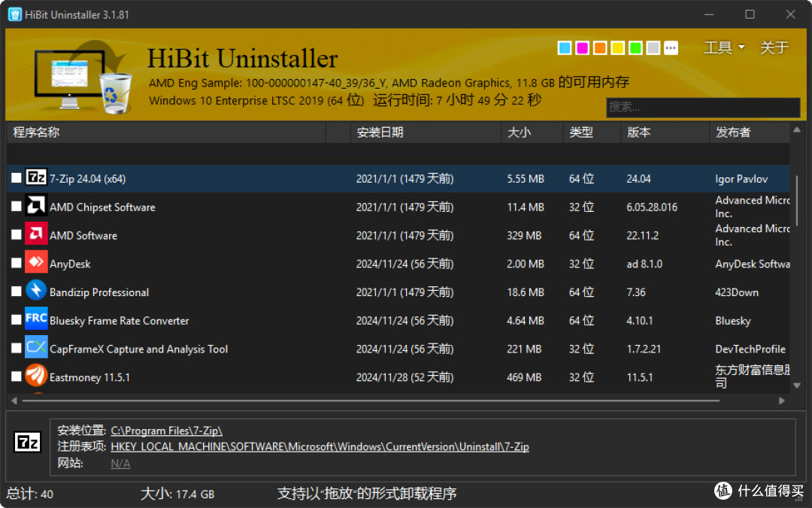Select the AnyDesk row name
The width and height of the screenshot is (812, 508).
(70, 264)
